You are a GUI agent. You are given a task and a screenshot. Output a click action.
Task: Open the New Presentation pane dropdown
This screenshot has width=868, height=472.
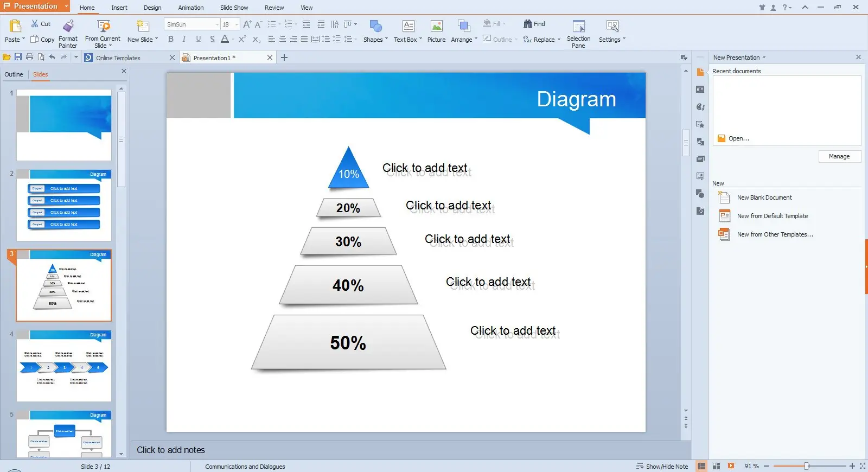click(764, 58)
